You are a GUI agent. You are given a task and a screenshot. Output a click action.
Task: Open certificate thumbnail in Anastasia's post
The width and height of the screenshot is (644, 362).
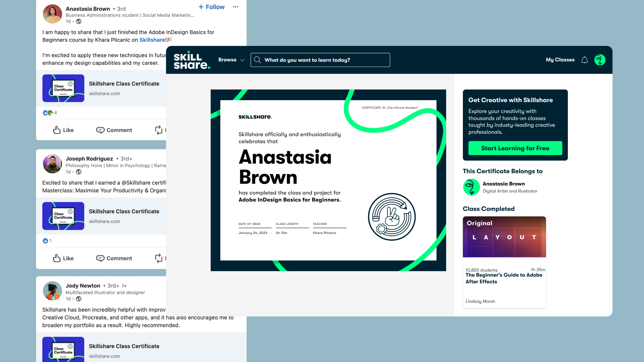pyautogui.click(x=63, y=88)
